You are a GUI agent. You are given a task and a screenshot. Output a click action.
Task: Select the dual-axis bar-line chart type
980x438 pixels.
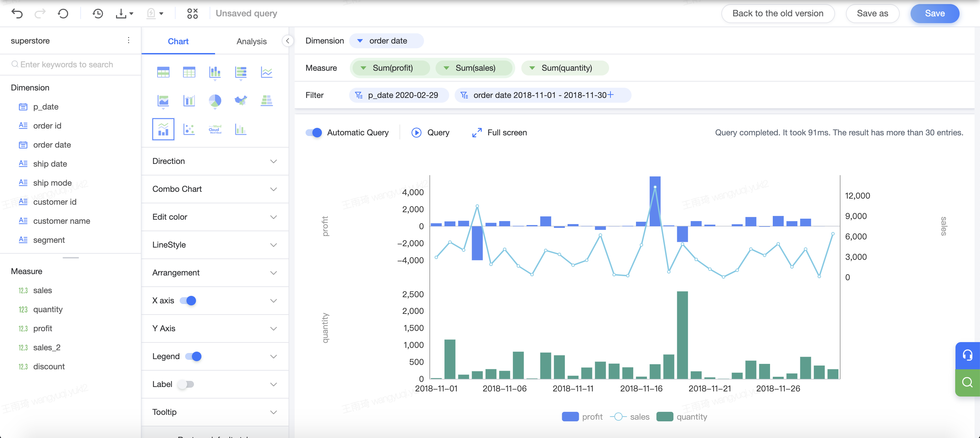(x=189, y=101)
